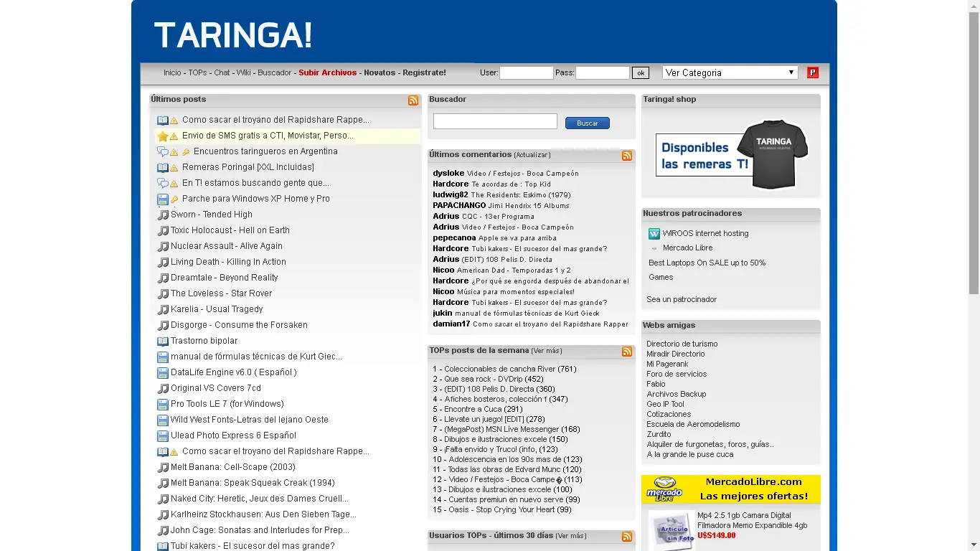Submit login with the ok button
This screenshot has width=980, height=551.
point(641,72)
